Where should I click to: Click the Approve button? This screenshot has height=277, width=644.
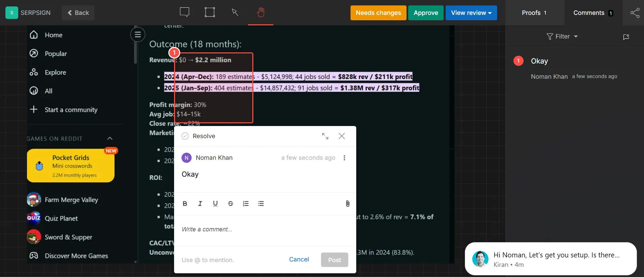[x=426, y=13]
